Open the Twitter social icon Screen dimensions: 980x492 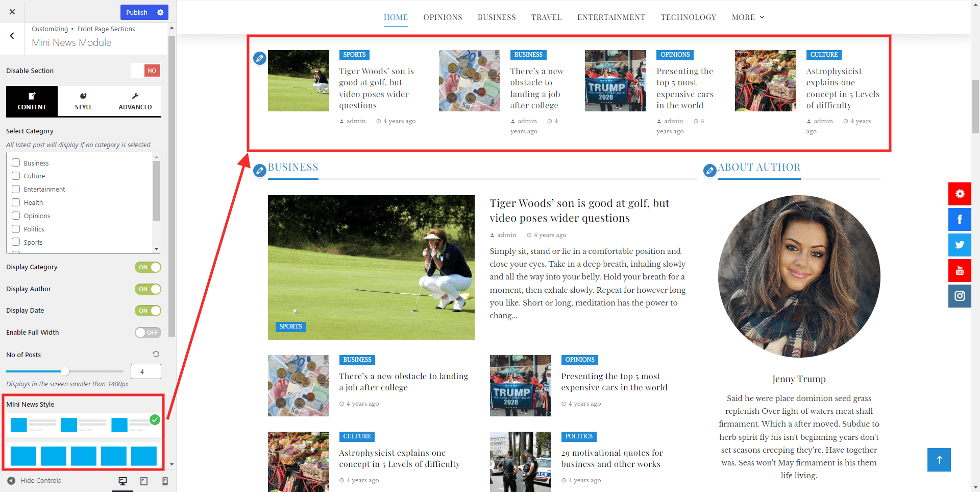tap(960, 245)
